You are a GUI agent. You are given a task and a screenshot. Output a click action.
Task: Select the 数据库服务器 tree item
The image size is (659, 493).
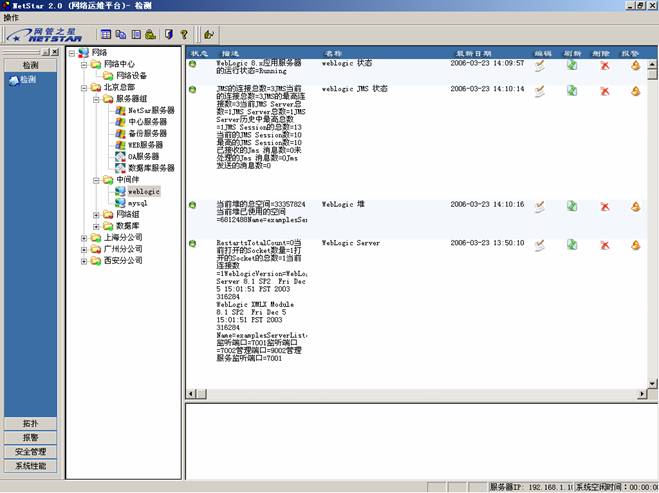tap(151, 168)
